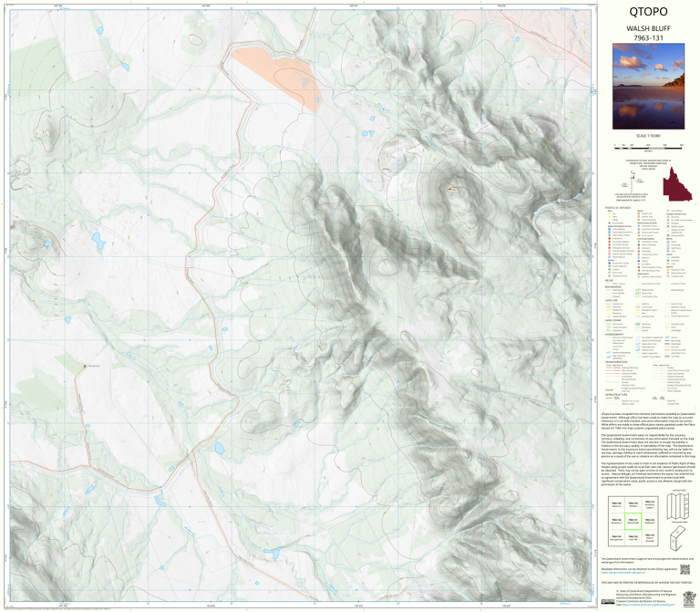700x612 pixels.
Task: Open the Creative Commons licence URL
Action: (647, 605)
